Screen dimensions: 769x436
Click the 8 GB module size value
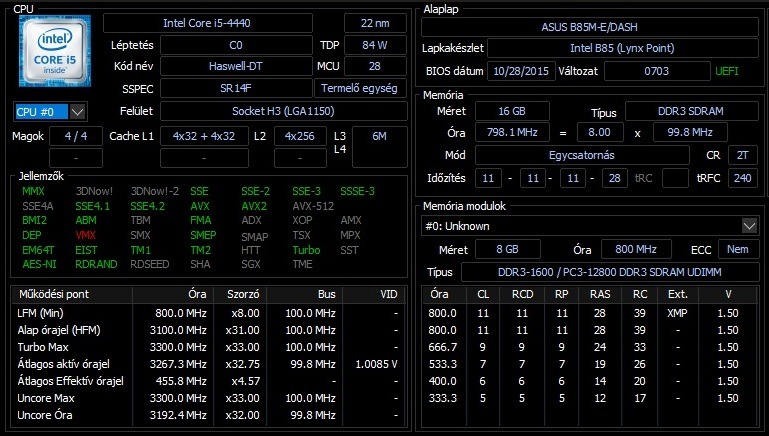coord(508,249)
